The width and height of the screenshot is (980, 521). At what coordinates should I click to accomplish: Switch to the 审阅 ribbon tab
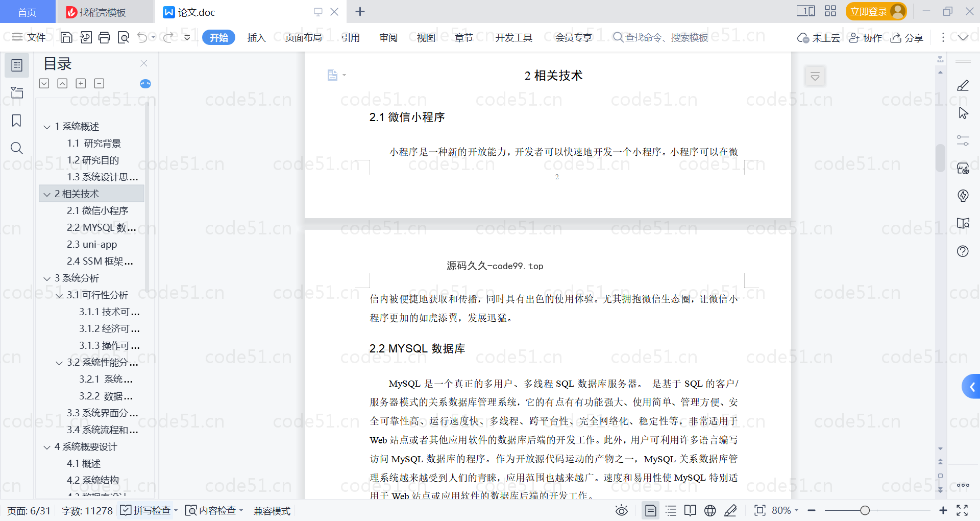pos(388,37)
